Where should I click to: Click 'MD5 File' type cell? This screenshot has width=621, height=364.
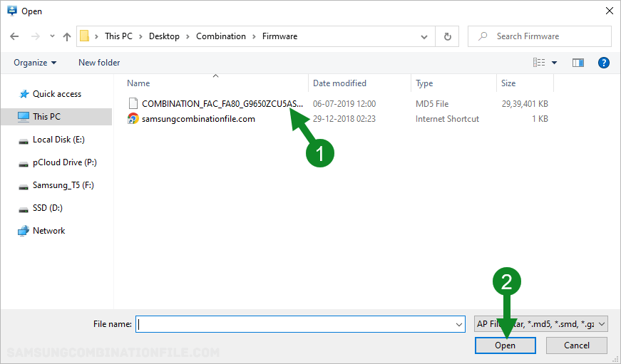tap(432, 104)
